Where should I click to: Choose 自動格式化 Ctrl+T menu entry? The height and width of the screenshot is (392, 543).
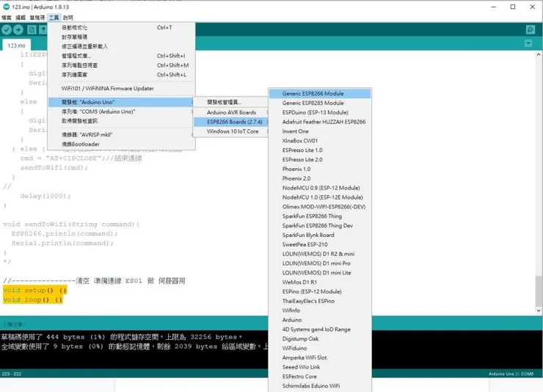pyautogui.click(x=121, y=27)
